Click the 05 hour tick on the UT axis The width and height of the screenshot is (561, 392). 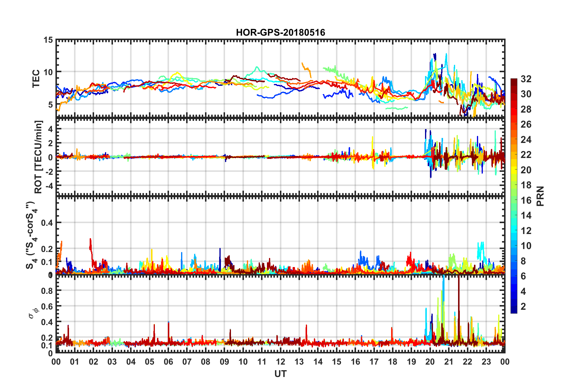coord(150,362)
